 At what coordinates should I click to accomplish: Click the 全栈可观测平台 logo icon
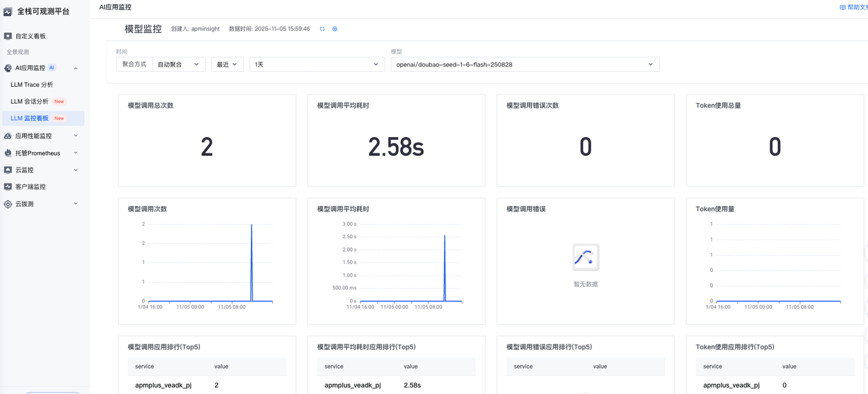[x=8, y=12]
